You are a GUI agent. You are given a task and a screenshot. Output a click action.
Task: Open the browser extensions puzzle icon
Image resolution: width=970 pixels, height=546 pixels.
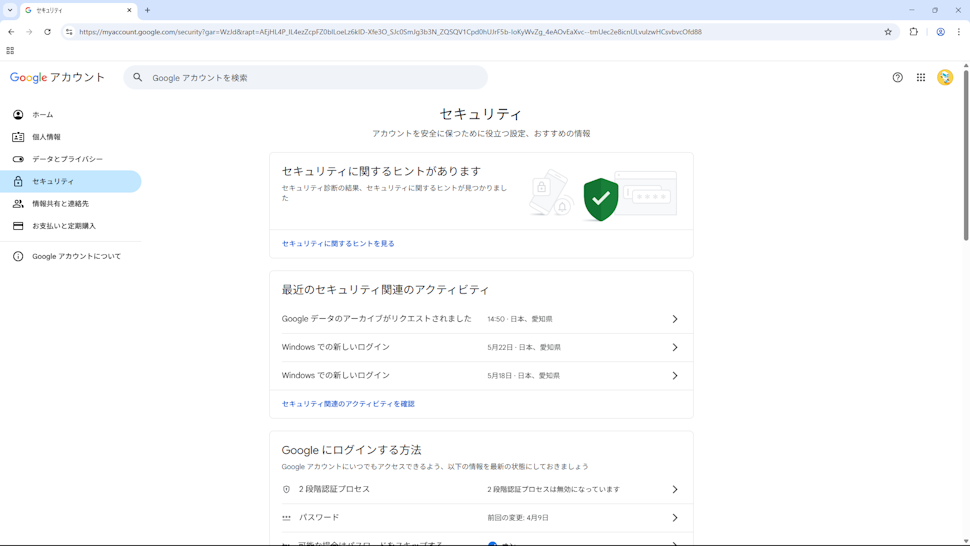(914, 32)
